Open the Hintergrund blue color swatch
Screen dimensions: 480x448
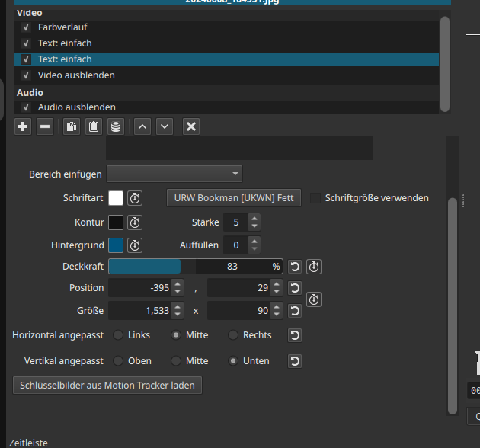pyautogui.click(x=116, y=245)
